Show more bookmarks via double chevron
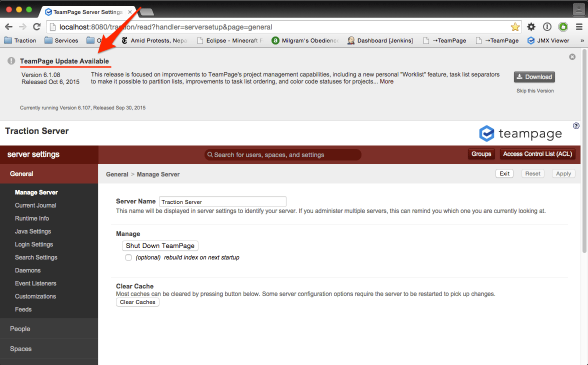Image resolution: width=588 pixels, height=365 pixels. coord(582,40)
